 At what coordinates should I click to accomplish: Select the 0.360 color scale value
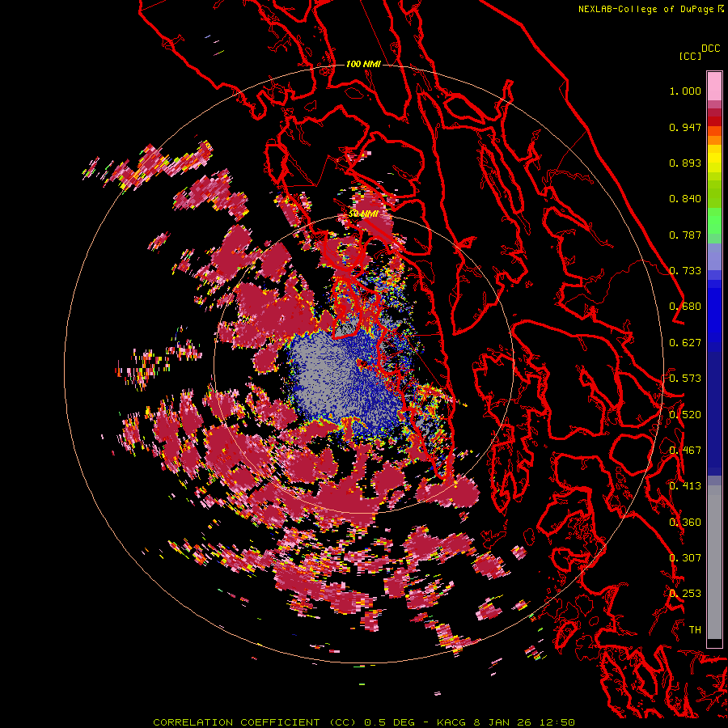[685, 523]
